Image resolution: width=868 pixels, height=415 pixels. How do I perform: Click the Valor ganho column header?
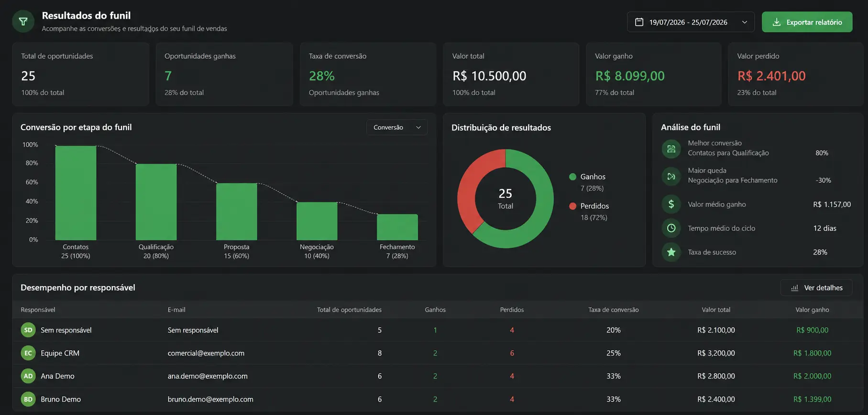point(812,310)
